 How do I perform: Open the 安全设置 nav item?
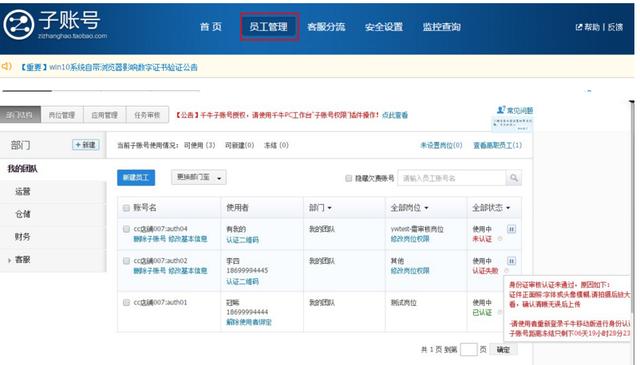pyautogui.click(x=384, y=27)
